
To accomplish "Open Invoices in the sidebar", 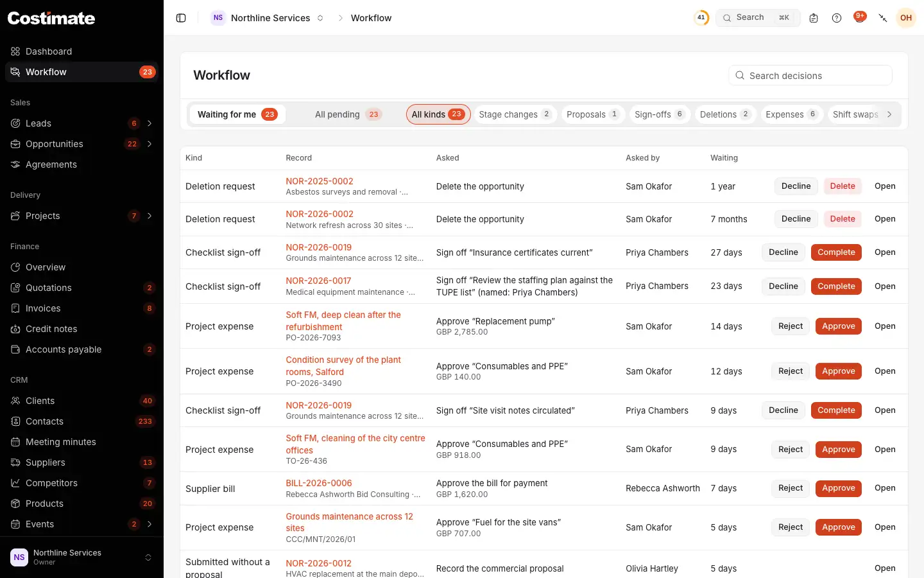I will [81, 308].
